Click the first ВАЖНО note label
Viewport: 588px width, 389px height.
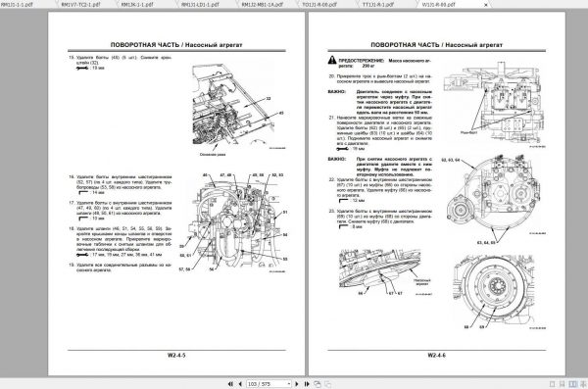tap(336, 91)
